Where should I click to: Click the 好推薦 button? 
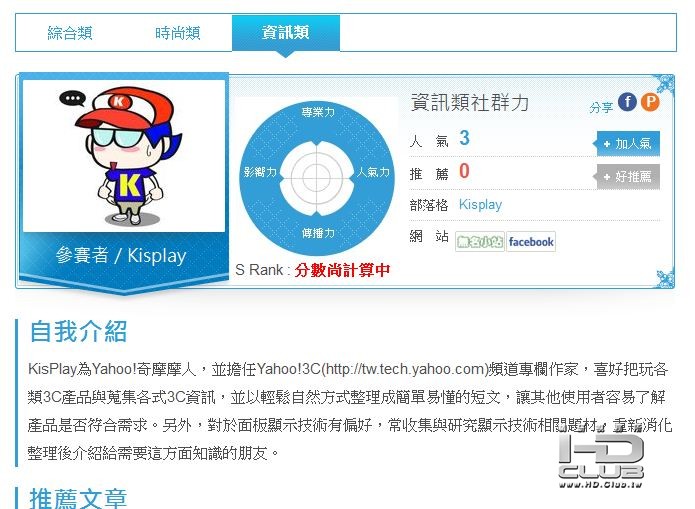click(x=627, y=176)
